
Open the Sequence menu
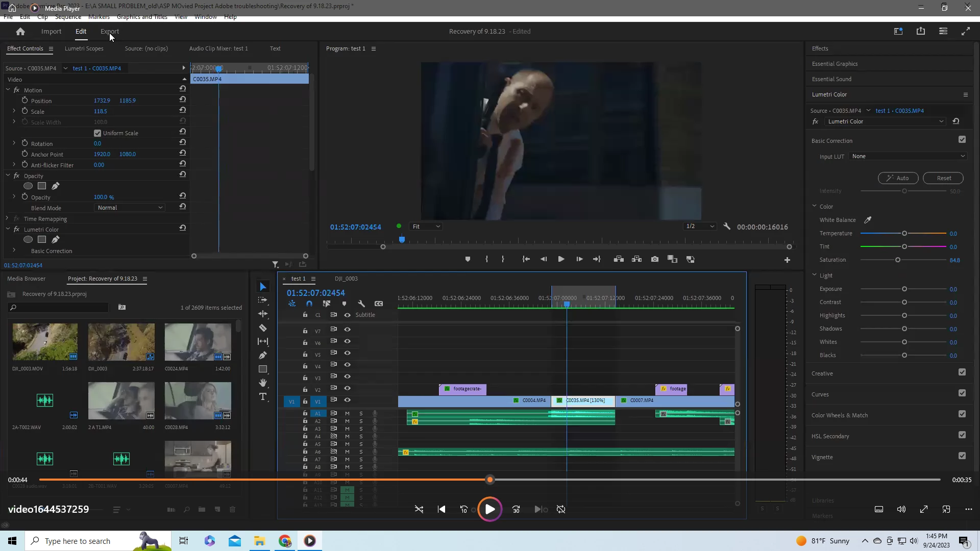click(68, 17)
